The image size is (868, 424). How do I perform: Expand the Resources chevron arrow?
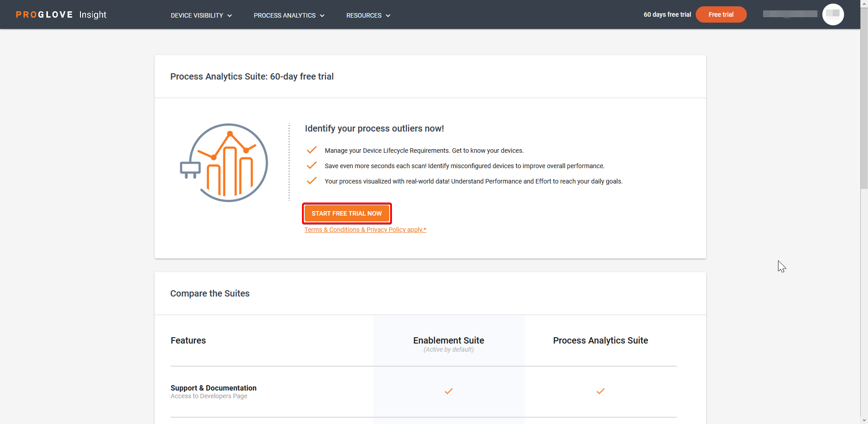click(388, 16)
